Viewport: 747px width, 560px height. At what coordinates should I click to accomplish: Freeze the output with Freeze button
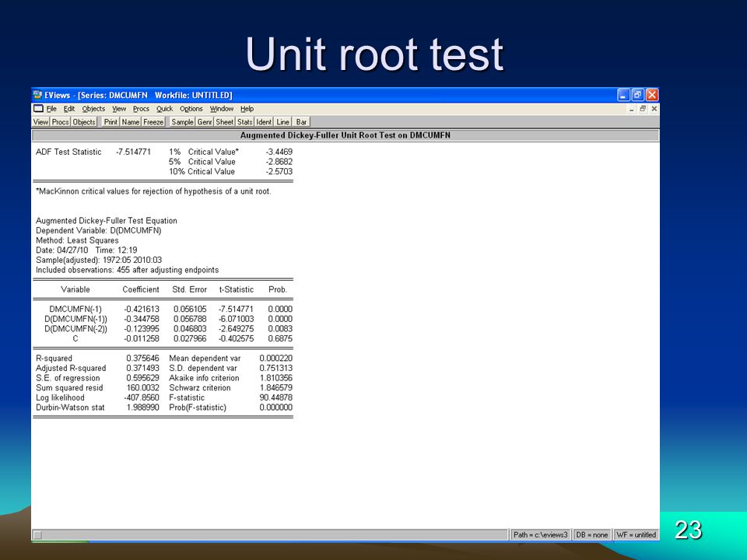tap(153, 122)
